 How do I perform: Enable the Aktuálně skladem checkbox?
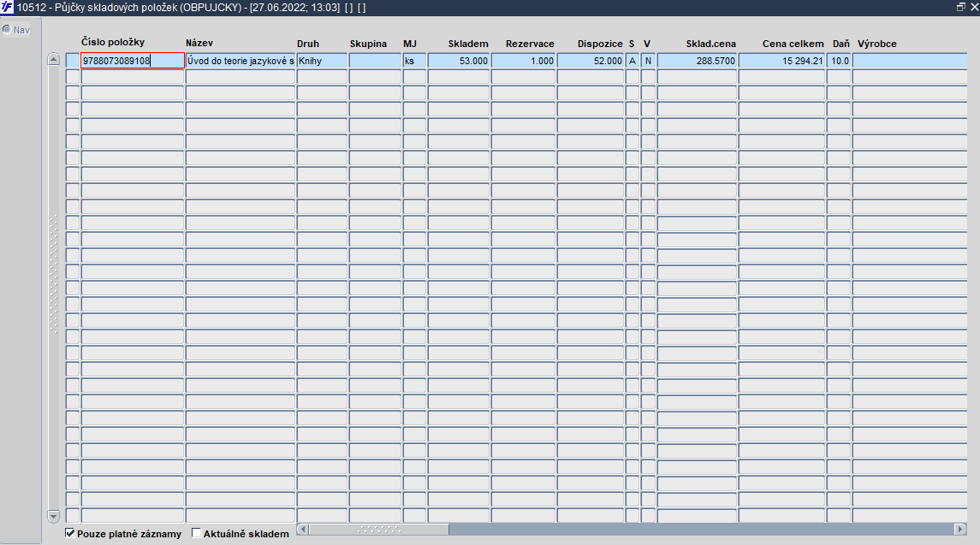pos(196,533)
